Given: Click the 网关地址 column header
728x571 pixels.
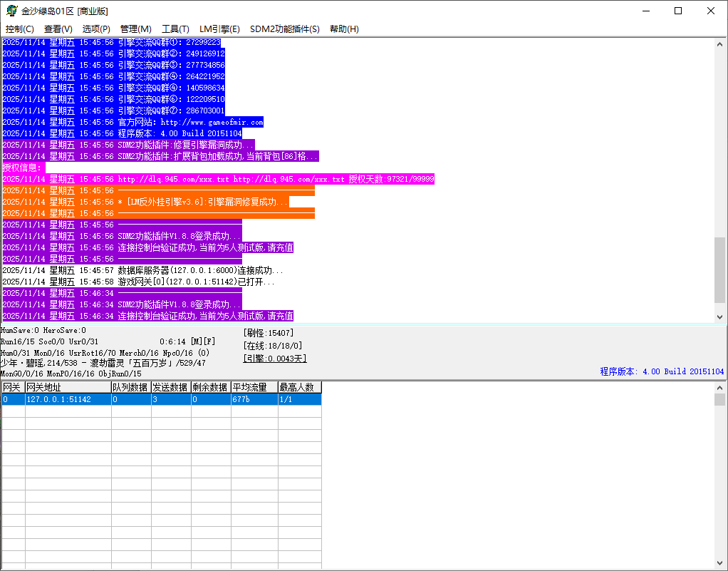Looking at the screenshot, I should tap(67, 387).
